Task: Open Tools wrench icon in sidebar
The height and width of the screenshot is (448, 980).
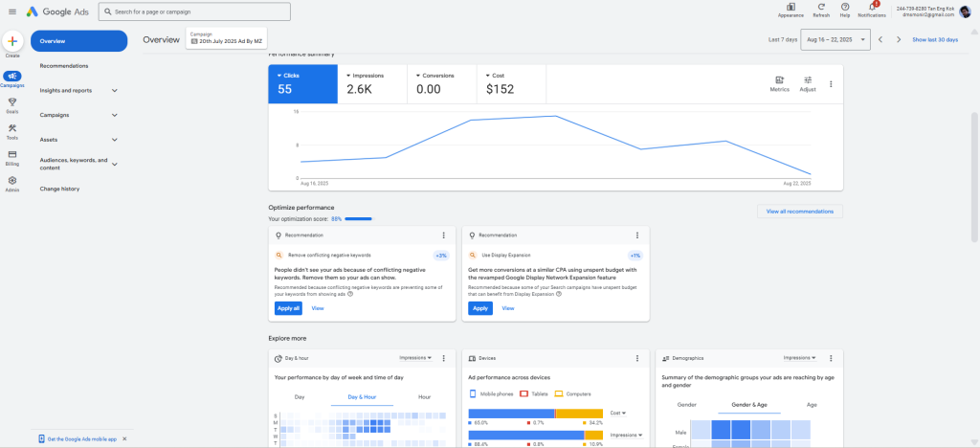Action: 12,128
